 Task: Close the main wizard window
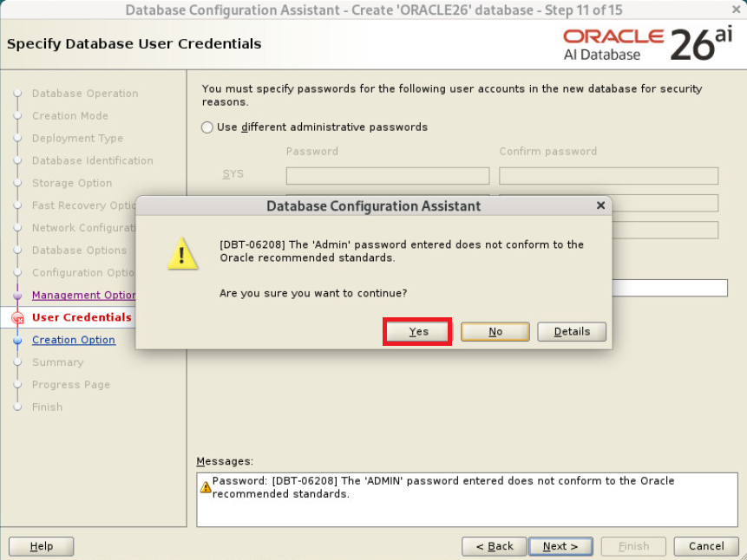coord(736,9)
